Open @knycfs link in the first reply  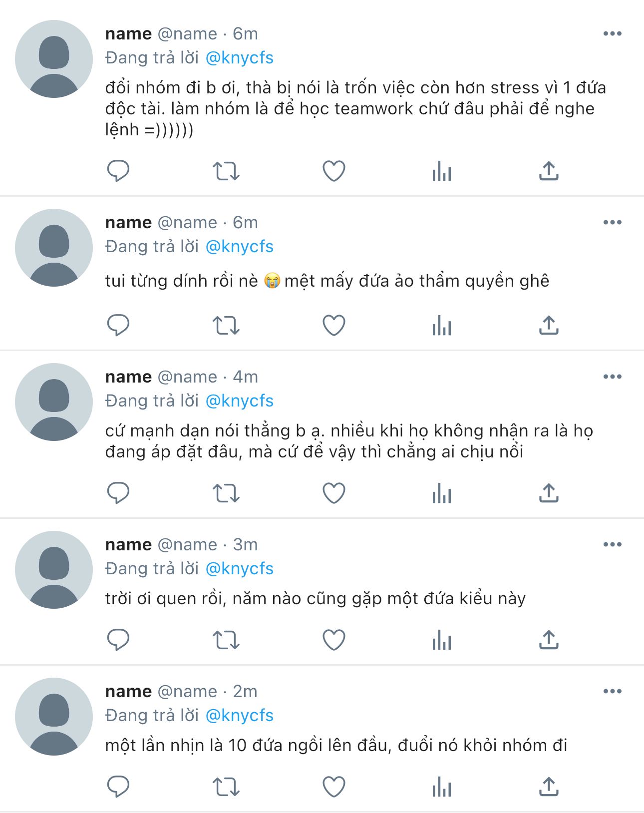pos(240,58)
